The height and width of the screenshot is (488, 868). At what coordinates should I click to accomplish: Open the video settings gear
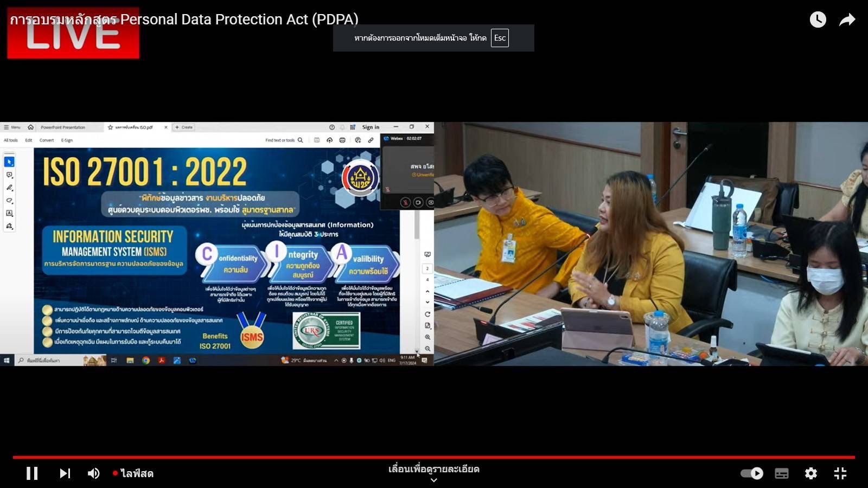[810, 473]
